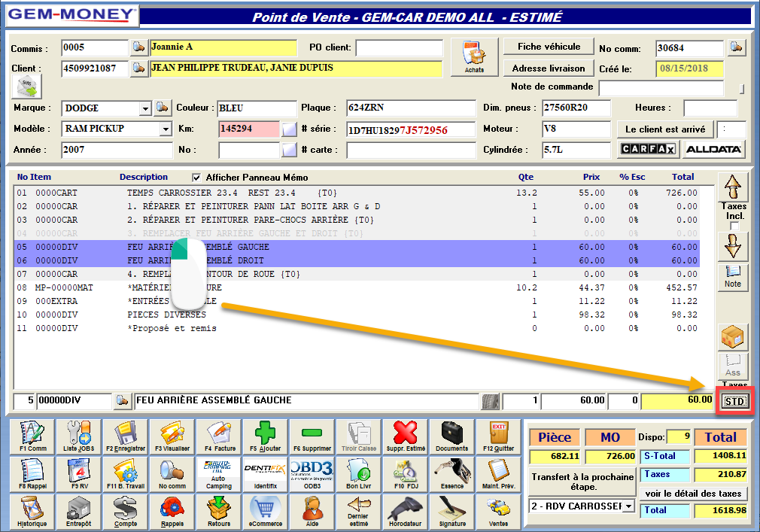Screen dimensions: 760x532
Task: Open the Documents briefcase icon
Action: (451, 437)
